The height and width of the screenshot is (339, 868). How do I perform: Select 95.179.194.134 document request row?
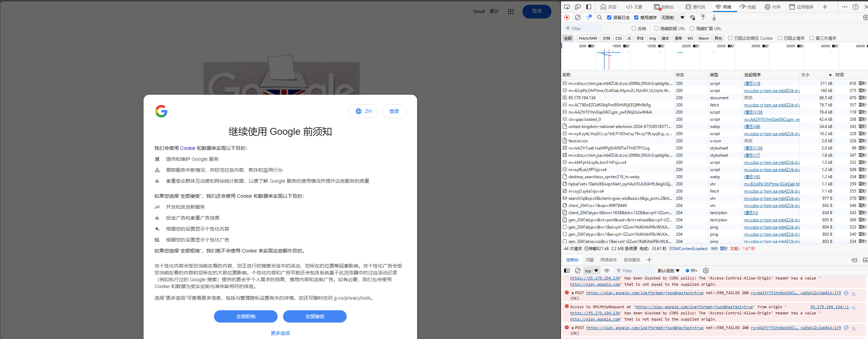click(715, 98)
